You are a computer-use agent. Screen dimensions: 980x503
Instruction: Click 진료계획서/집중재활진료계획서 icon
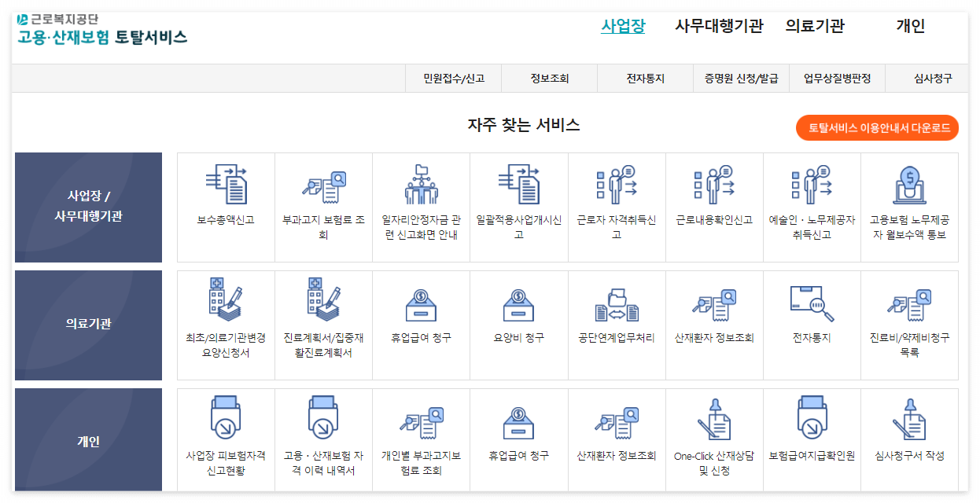(323, 301)
